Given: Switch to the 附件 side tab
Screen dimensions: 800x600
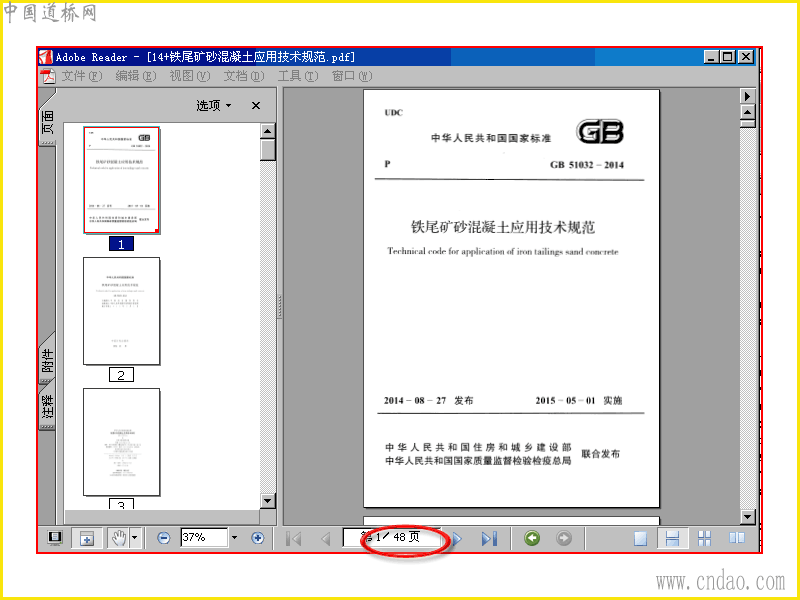Looking at the screenshot, I should [x=47, y=360].
